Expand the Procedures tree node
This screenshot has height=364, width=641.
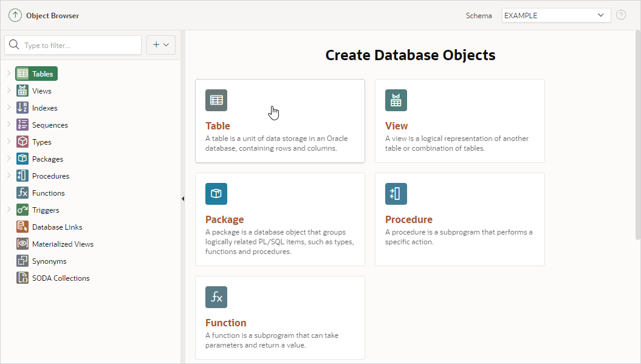[x=9, y=176]
